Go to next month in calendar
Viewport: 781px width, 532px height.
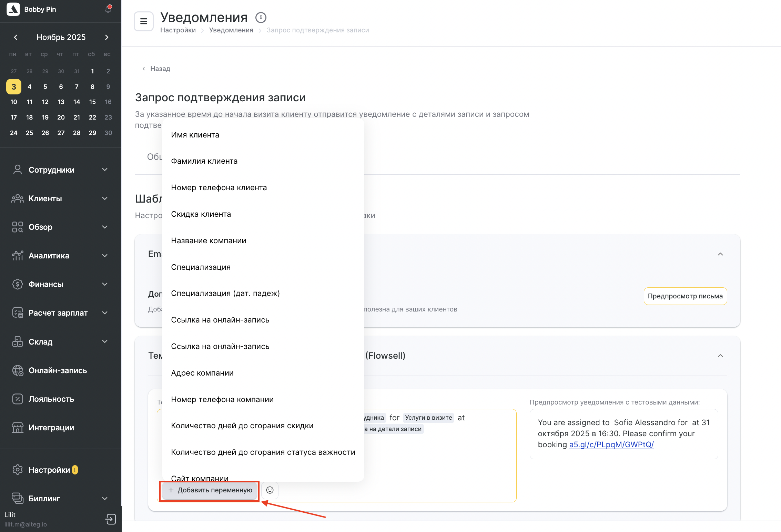click(106, 37)
